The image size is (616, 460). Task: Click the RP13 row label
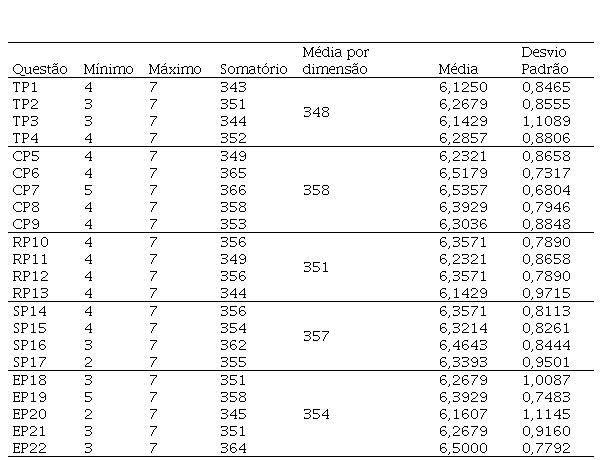coord(30,292)
